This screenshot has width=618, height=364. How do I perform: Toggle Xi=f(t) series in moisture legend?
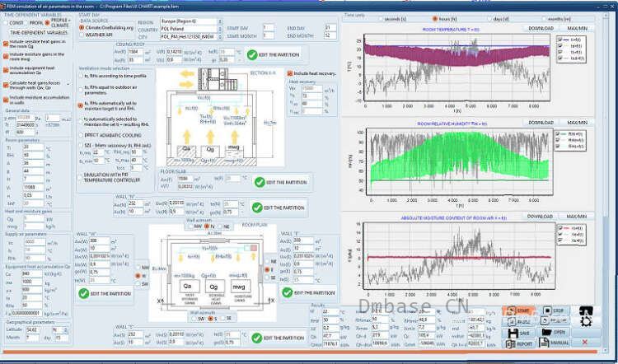[560, 227]
